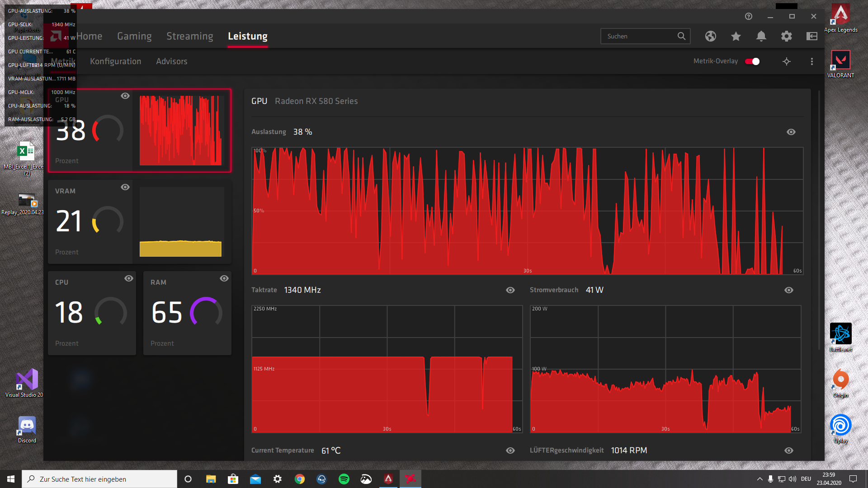This screenshot has height=488, width=868.
Task: Open Radeon settings gear icon
Action: [x=787, y=36]
